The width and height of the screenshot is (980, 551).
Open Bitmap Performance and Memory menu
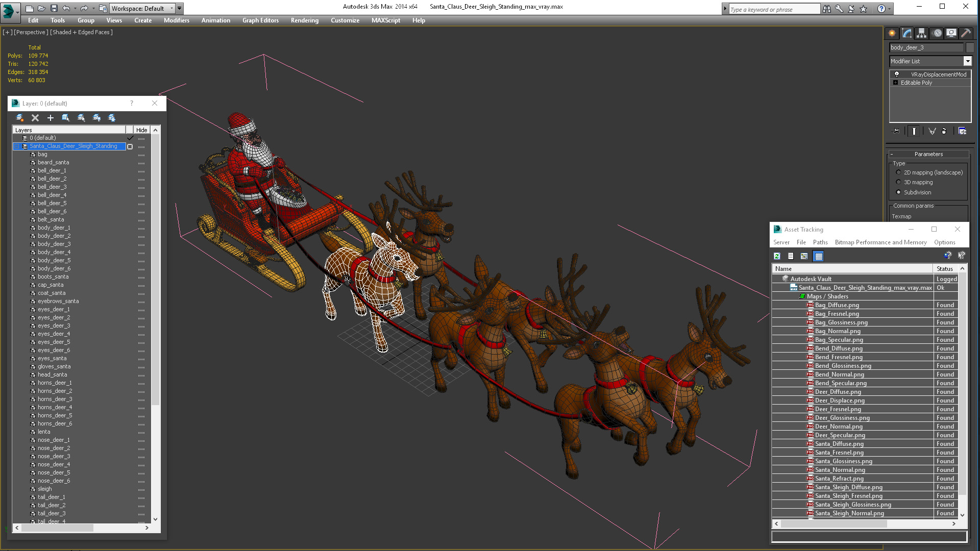pos(880,242)
